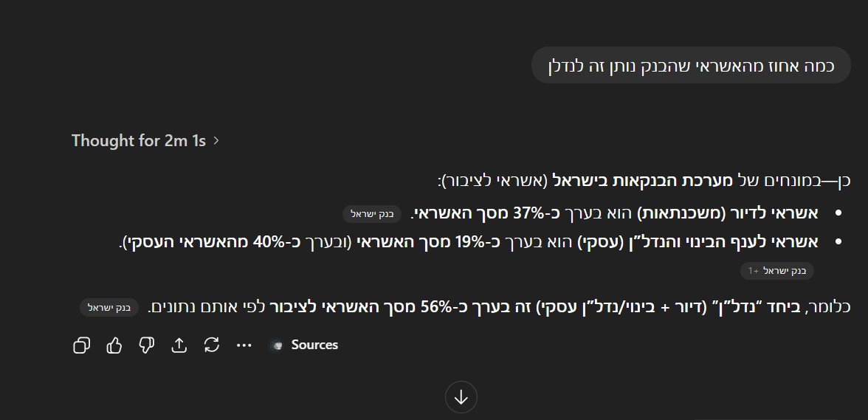Click the thumbs down icon
Viewport: 868px width, 420px height.
coord(146,345)
